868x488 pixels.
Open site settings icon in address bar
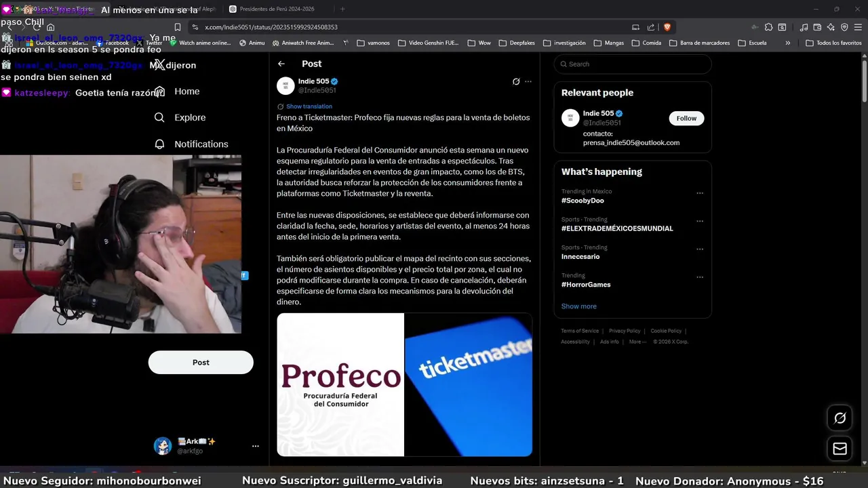[195, 27]
